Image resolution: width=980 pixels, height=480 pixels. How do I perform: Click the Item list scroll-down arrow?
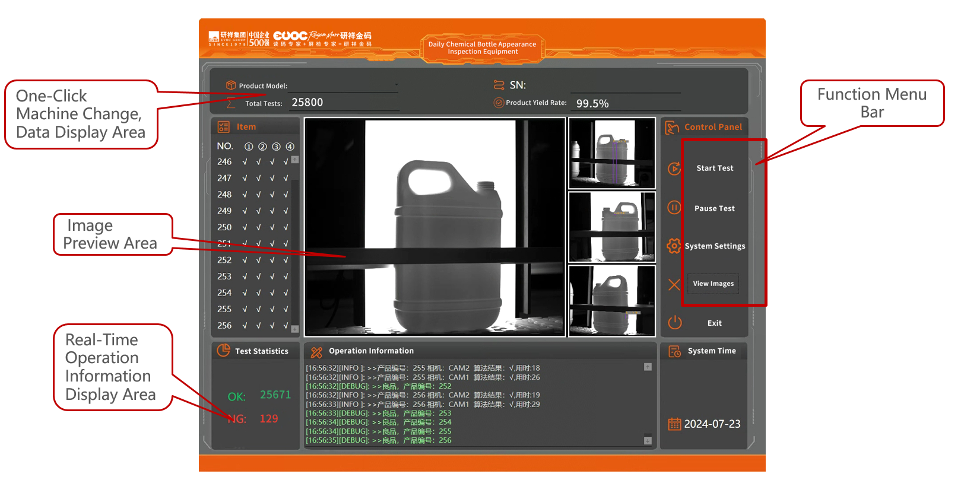click(295, 329)
